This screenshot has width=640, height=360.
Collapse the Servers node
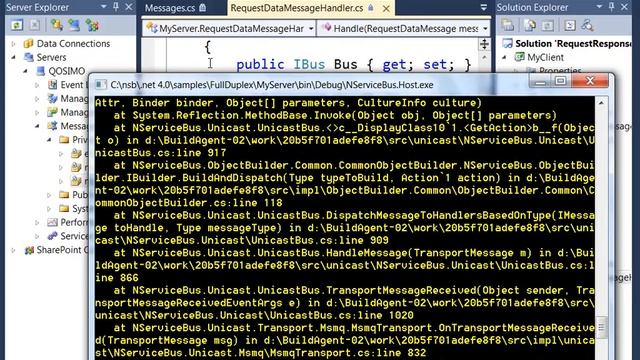pyautogui.click(x=13, y=57)
